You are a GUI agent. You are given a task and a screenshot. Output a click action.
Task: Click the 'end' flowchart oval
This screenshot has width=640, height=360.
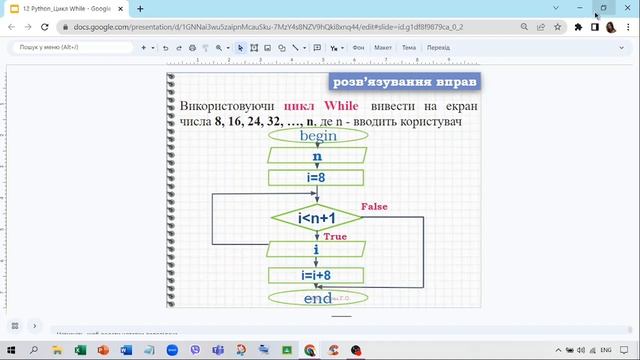318,298
